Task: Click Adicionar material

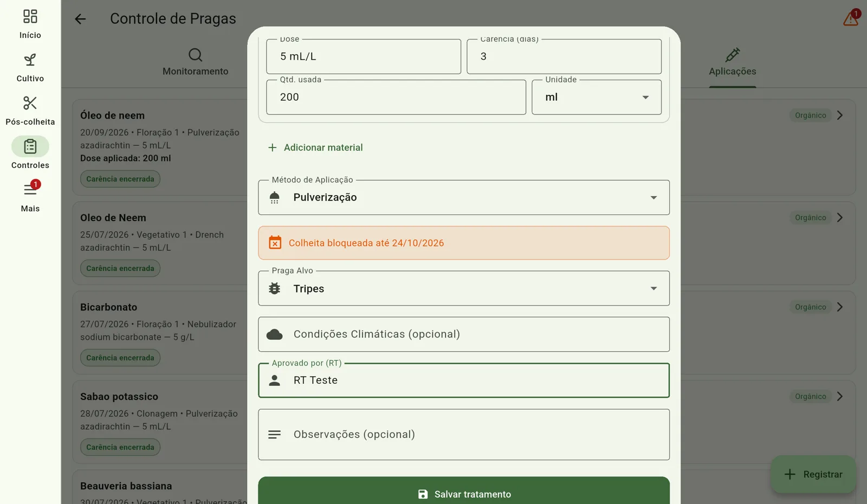Action: click(x=315, y=147)
